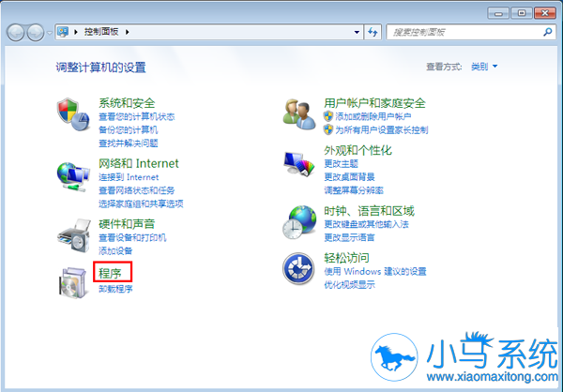Open the 硬件和声音 printer icon
Screen dimensions: 563x392
(x=74, y=235)
